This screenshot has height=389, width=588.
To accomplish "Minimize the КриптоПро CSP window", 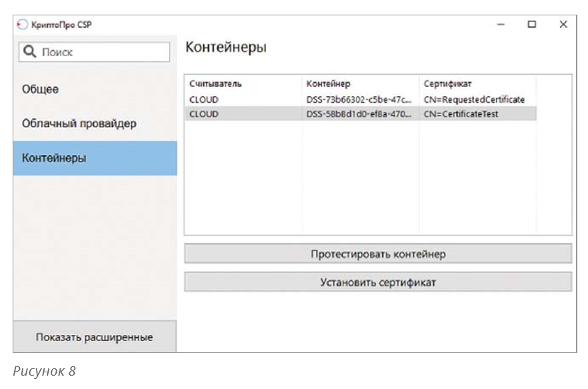I will [x=501, y=25].
